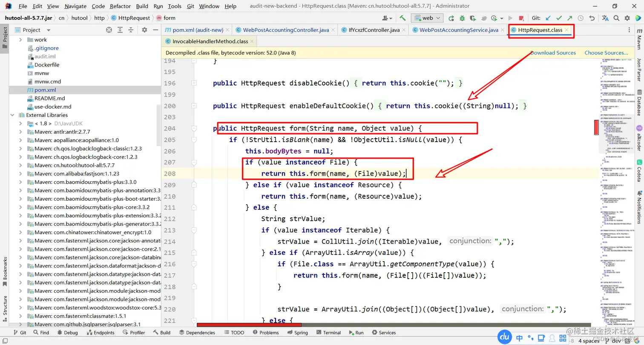Click the Choose Sources... link
The height and width of the screenshot is (345, 644).
[606, 53]
